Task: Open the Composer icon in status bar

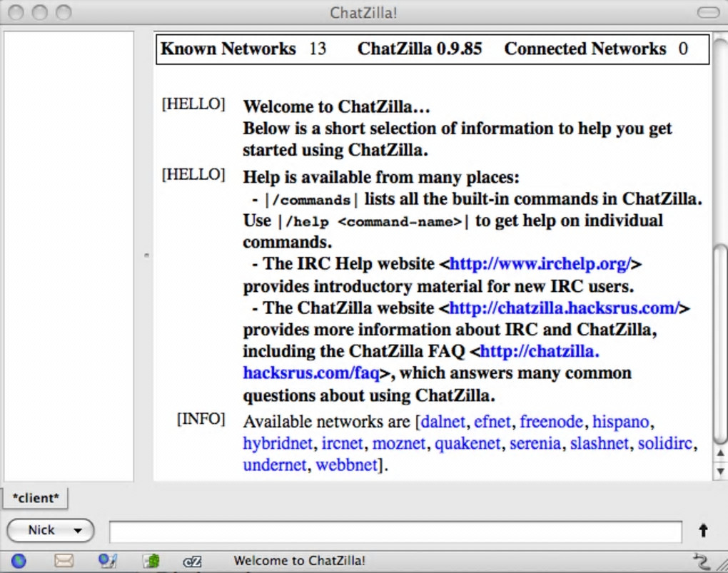Action: pos(108,561)
